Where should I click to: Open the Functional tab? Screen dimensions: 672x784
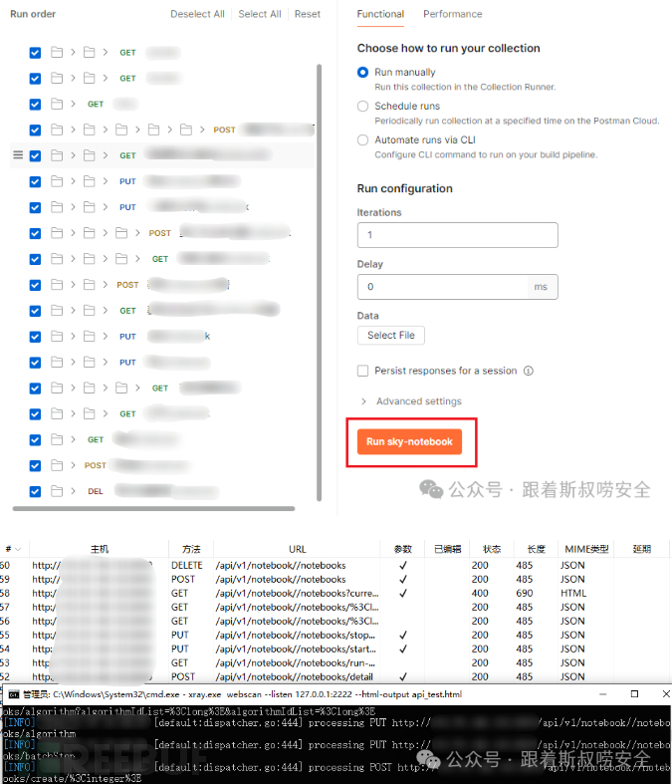380,14
